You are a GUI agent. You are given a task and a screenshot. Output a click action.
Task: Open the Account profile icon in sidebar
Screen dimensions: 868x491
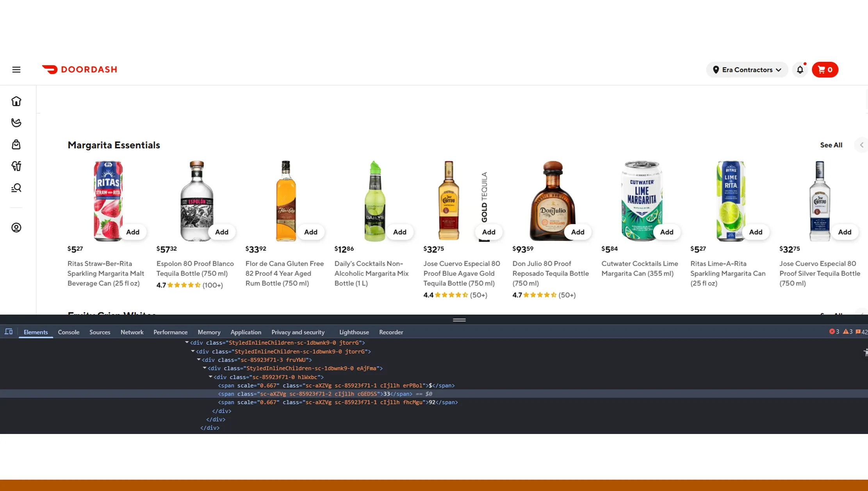pos(16,227)
